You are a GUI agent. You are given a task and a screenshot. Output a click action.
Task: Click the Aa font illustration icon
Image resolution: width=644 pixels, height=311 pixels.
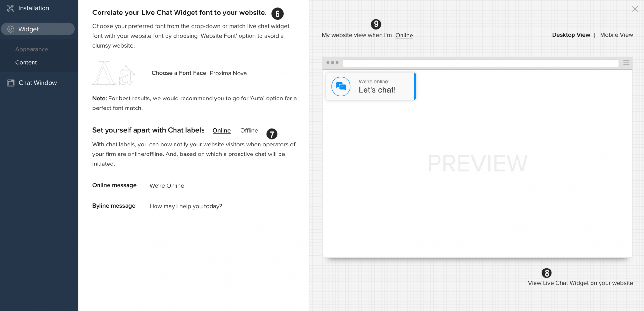click(x=114, y=73)
